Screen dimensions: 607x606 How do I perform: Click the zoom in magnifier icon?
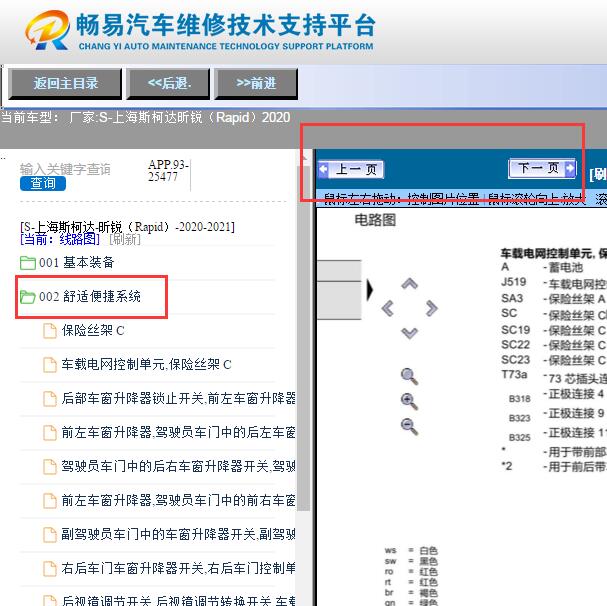tap(410, 401)
